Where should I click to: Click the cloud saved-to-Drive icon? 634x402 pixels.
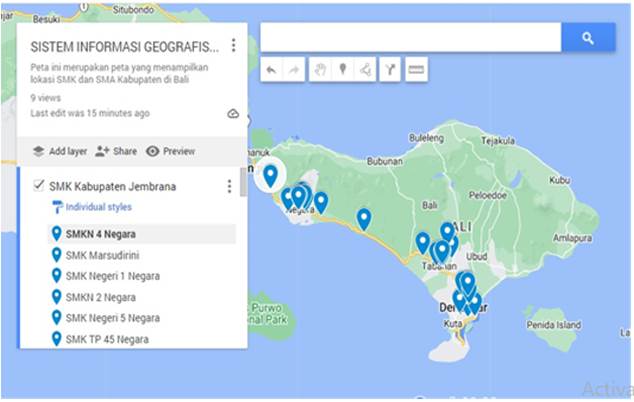tap(233, 114)
